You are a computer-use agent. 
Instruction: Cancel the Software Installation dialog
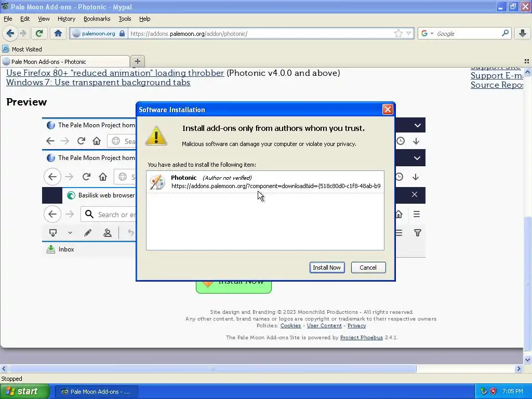(368, 268)
